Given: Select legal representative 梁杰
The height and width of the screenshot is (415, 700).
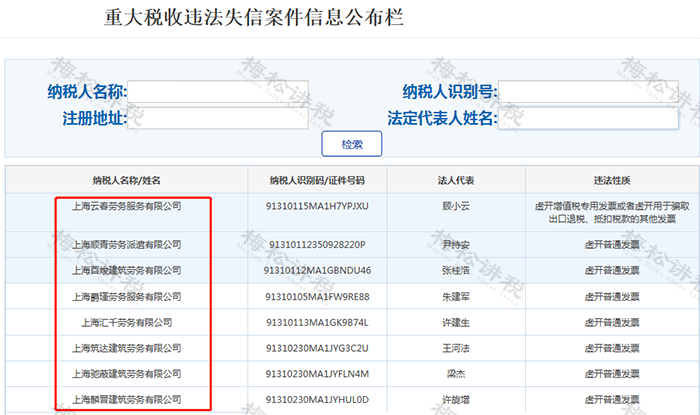Looking at the screenshot, I should 456,374.
